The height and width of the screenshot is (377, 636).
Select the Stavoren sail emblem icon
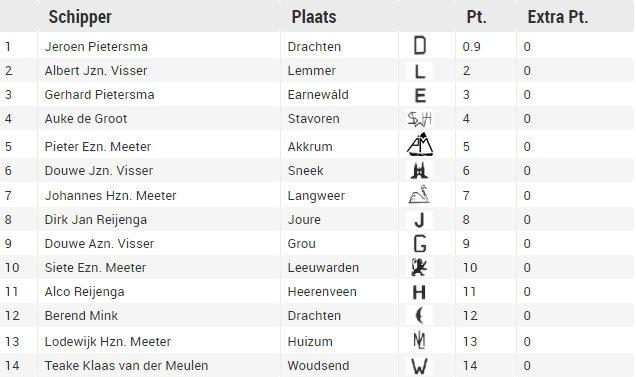click(x=419, y=119)
